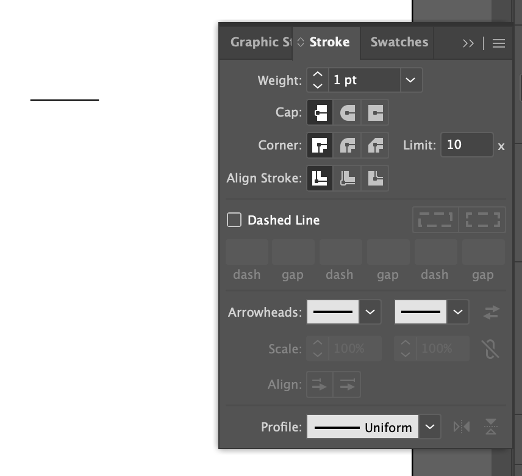Choose the Round Join corner icon
The image size is (522, 476).
(347, 145)
